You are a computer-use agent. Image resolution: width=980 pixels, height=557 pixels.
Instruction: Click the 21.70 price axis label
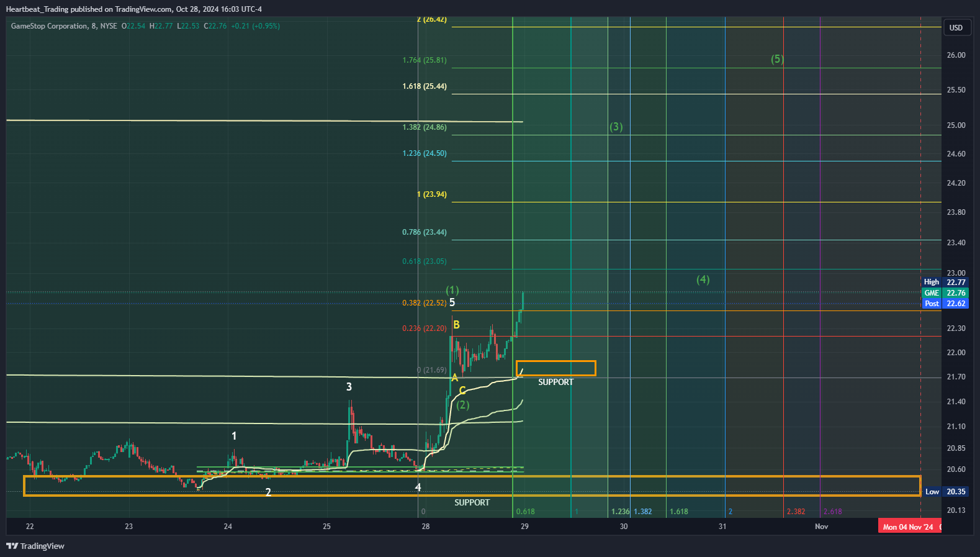pyautogui.click(x=956, y=377)
